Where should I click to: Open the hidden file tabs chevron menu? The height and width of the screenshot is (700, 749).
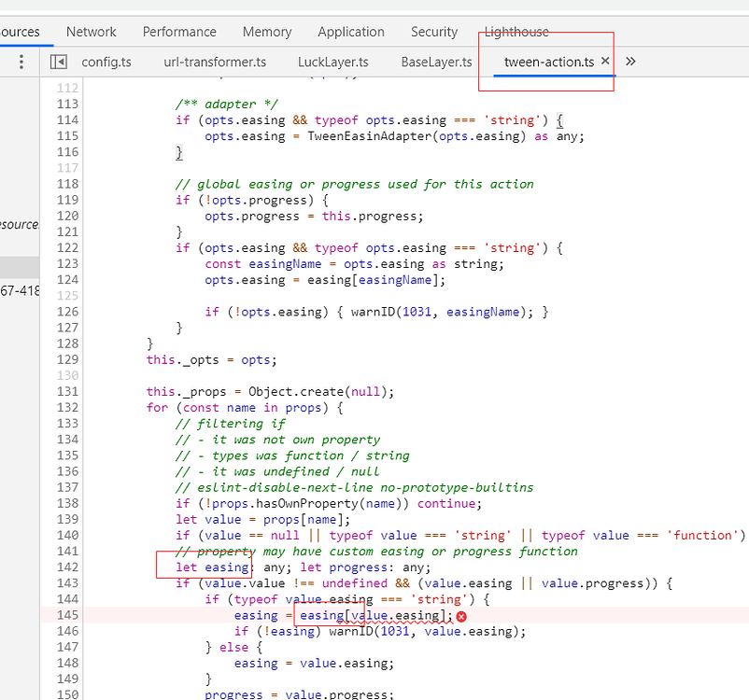pos(629,62)
